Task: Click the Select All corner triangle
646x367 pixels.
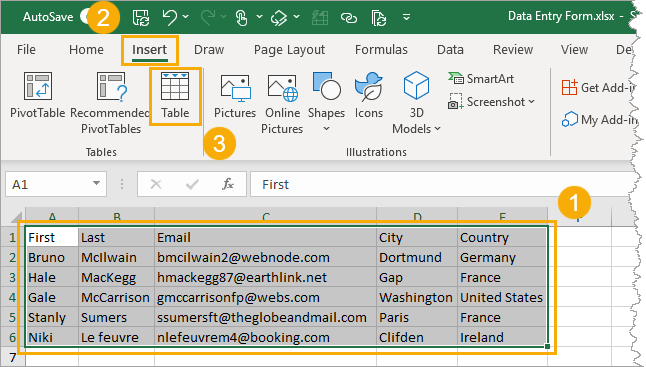Action: 16,217
